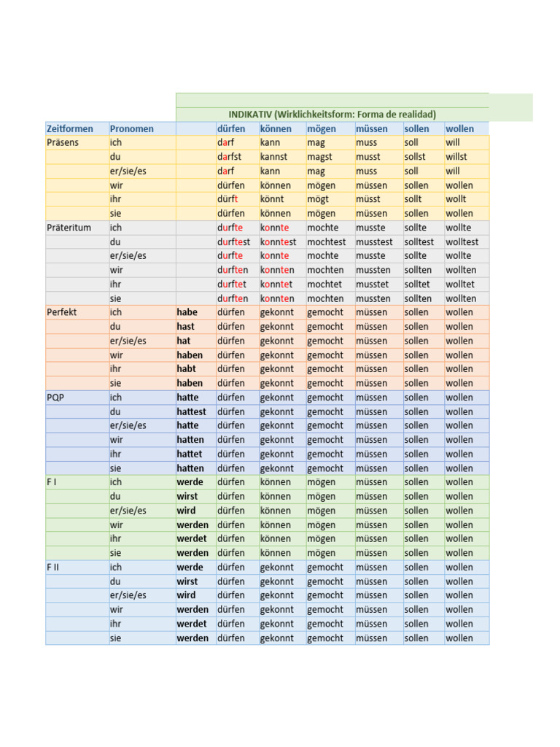Select the mögen column header
Image resolution: width=560 pixels, height=747 pixels.
coord(330,128)
